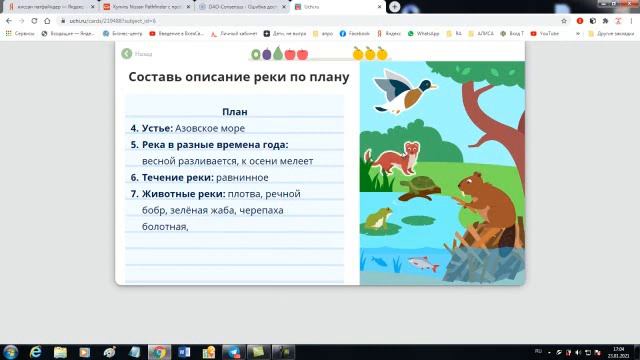Click 'весной разливается, к осени мелеет' text

point(227,161)
